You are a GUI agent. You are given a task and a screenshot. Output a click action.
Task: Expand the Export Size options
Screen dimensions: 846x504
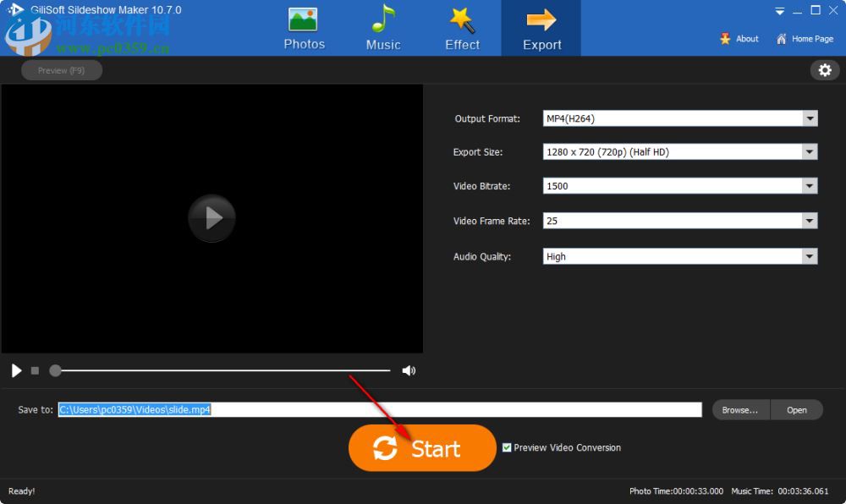(x=810, y=151)
